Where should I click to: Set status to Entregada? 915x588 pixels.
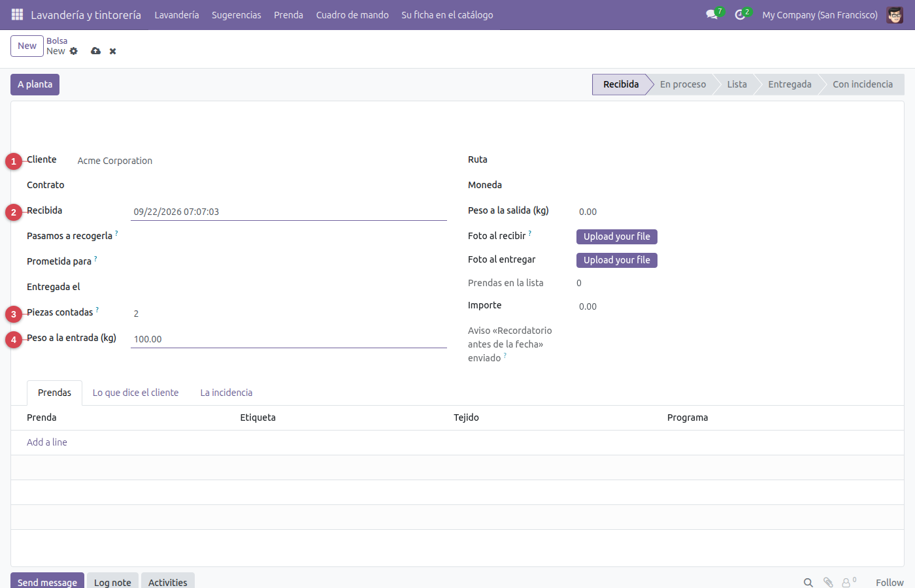790,84
